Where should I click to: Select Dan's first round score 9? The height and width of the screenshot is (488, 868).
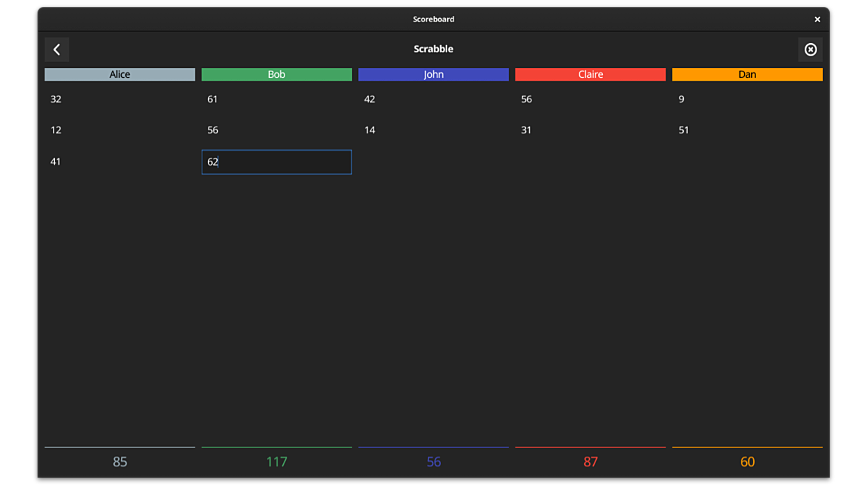point(682,99)
